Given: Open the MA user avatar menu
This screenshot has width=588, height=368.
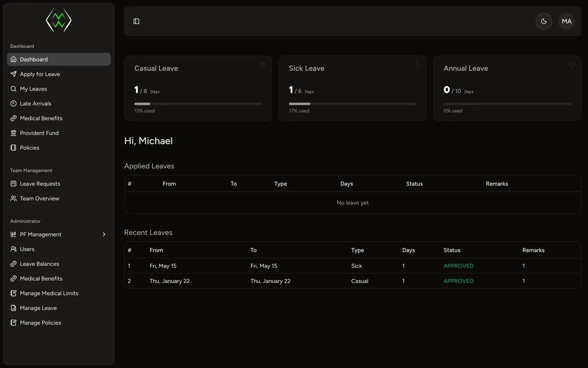Looking at the screenshot, I should pyautogui.click(x=567, y=21).
